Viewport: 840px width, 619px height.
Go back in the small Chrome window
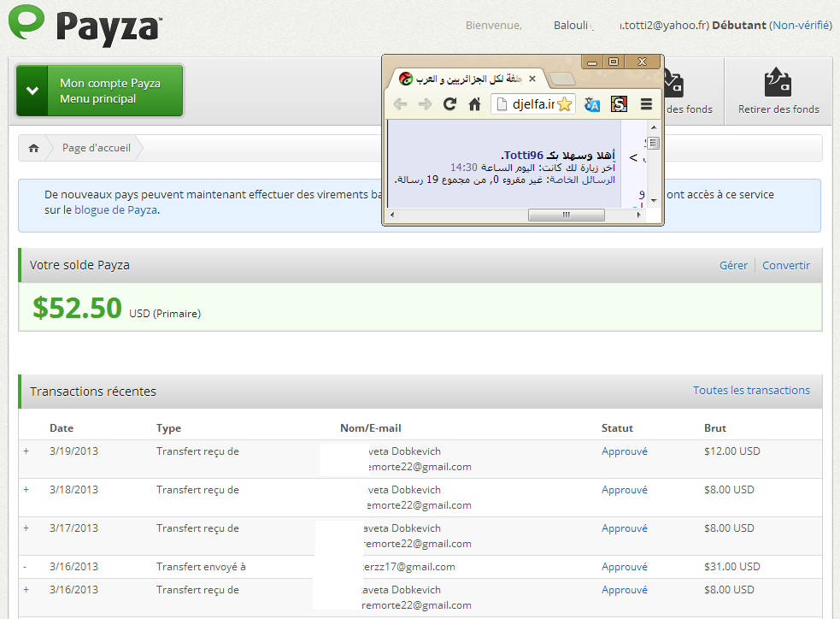point(400,104)
